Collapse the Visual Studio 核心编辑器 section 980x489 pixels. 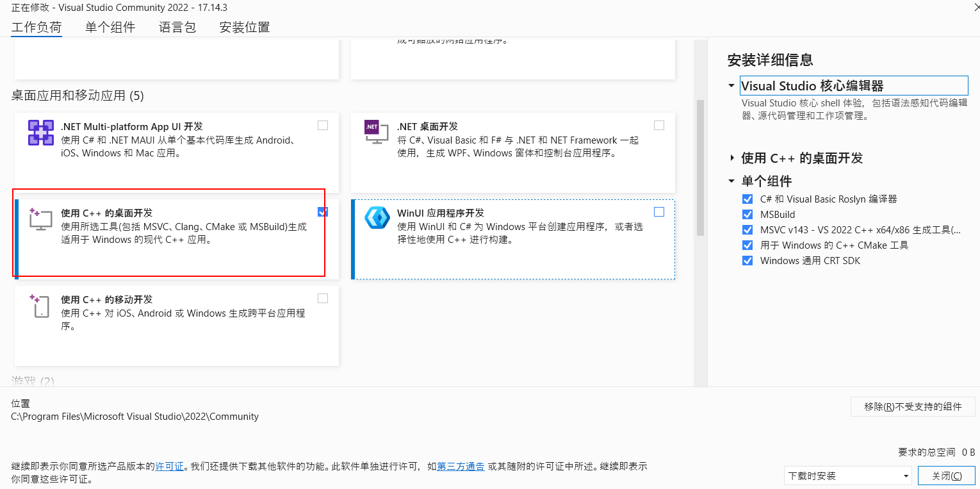pos(731,85)
